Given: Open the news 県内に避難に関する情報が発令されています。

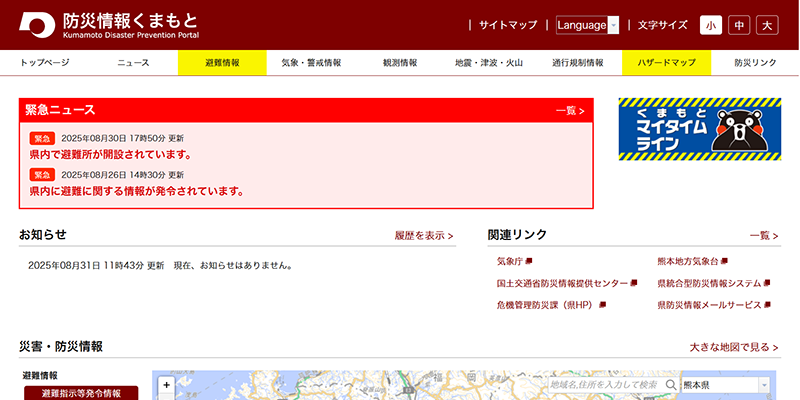Looking at the screenshot, I should coord(137,191).
